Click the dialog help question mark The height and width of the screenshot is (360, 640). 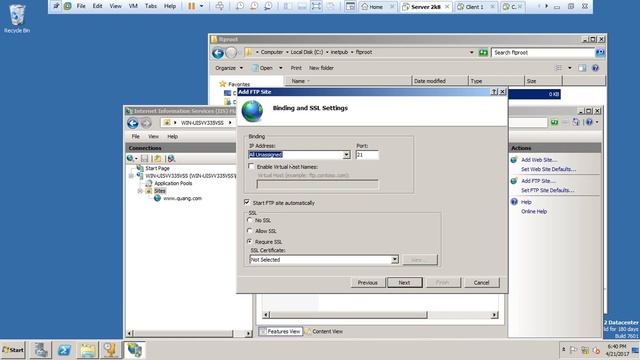coord(494,92)
